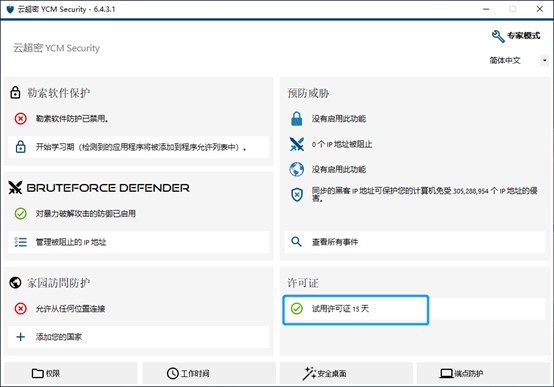Click the 预防威胁 section heading

point(308,93)
